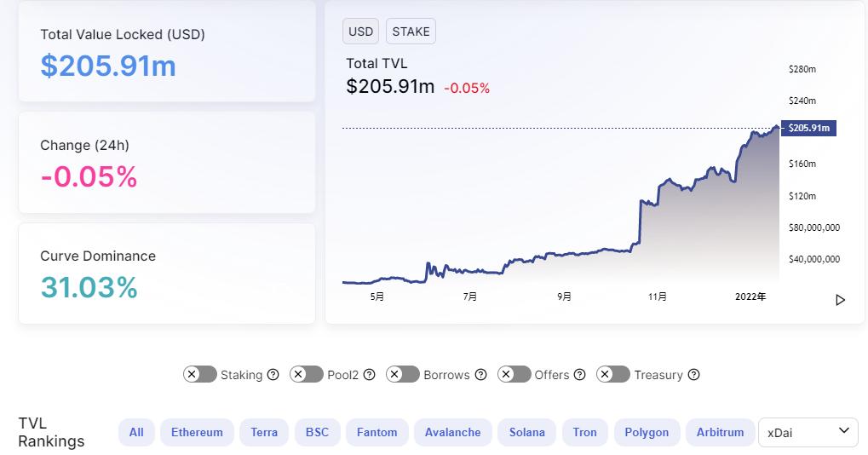Switch chart denomination to STAKE
Viewport: 868px width, 455px height.
(x=411, y=32)
